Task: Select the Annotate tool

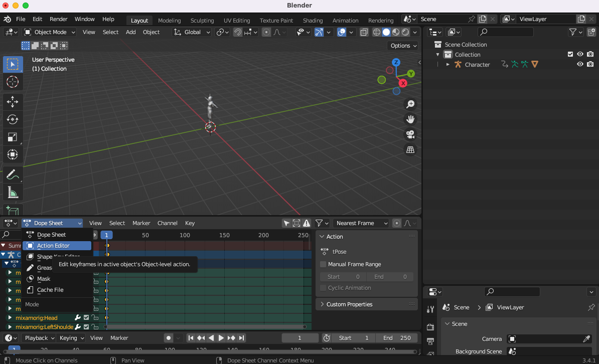Action: pyautogui.click(x=13, y=174)
